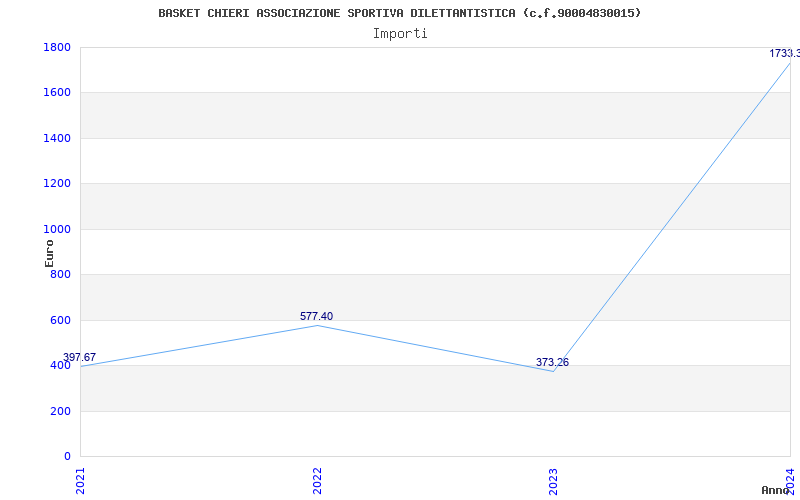Click the chart title BASKET CHIERI ASSOCIAZIONE SPORTIVA
The height and width of the screenshot is (500, 800).
399,13
